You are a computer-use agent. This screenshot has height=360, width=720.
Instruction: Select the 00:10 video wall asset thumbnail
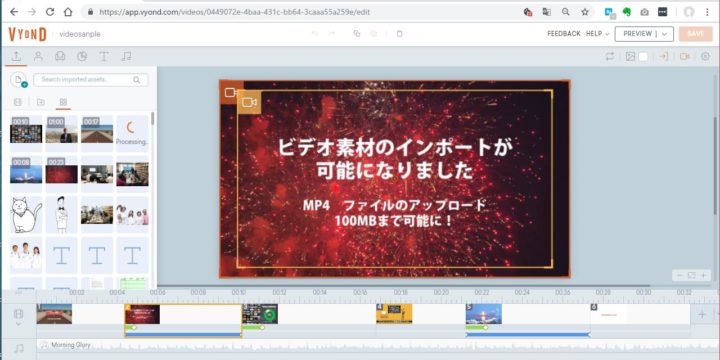tap(26, 133)
